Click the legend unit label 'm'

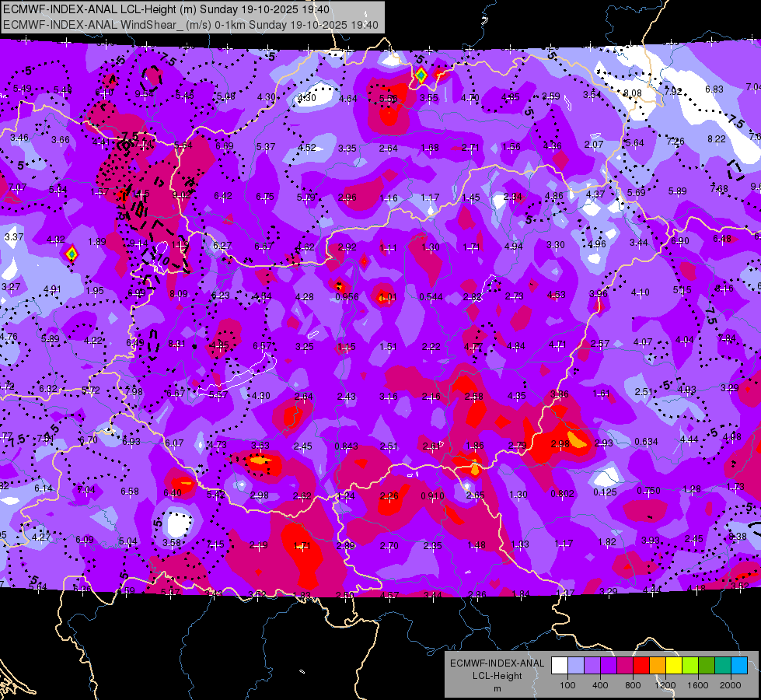[x=497, y=688]
